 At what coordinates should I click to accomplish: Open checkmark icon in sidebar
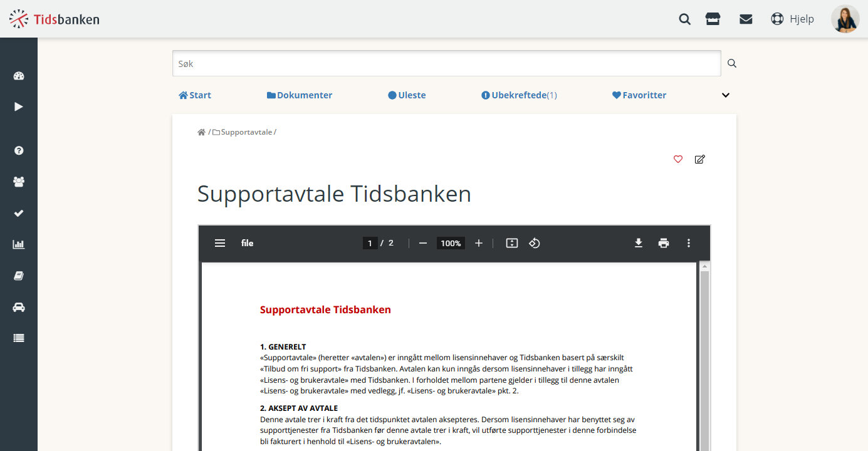[x=19, y=213]
